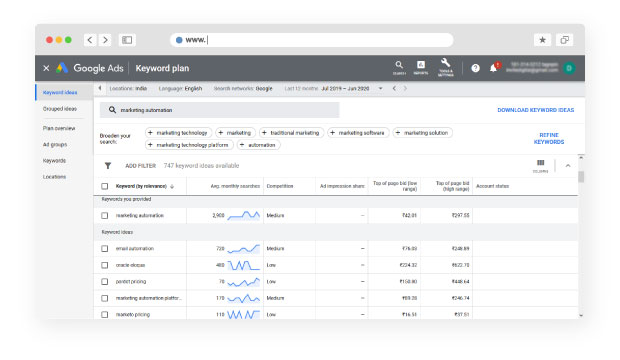Click the Account status column header

click(x=492, y=186)
